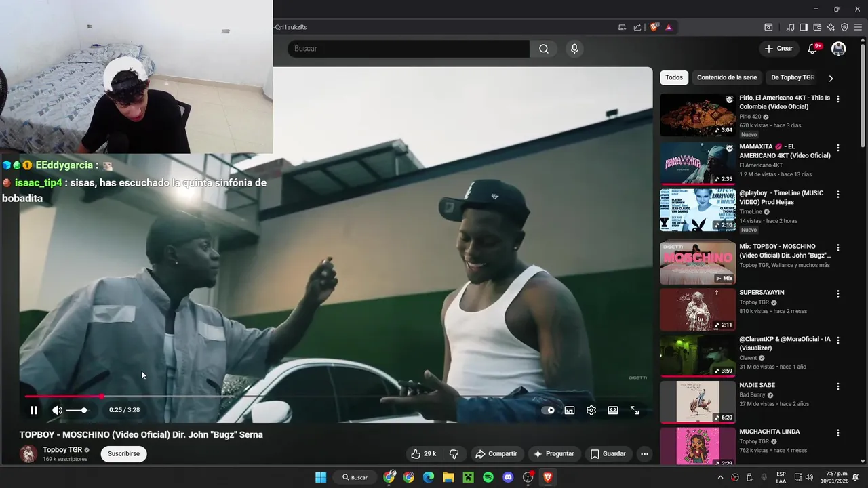Open the @playboy TimeLine video thumbnail
The height and width of the screenshot is (488, 868).
pos(698,210)
